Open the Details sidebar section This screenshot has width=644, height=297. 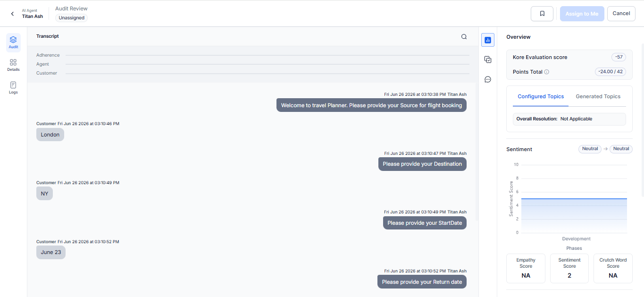tap(13, 65)
